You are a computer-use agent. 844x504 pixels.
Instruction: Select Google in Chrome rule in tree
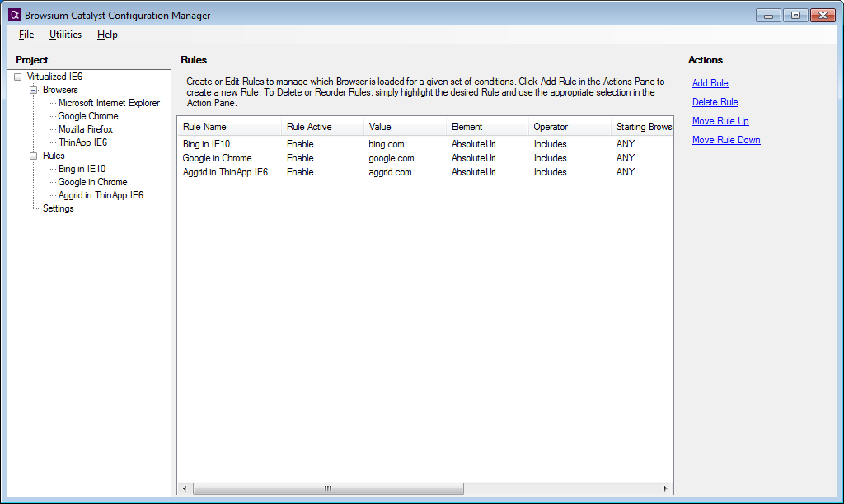[92, 182]
